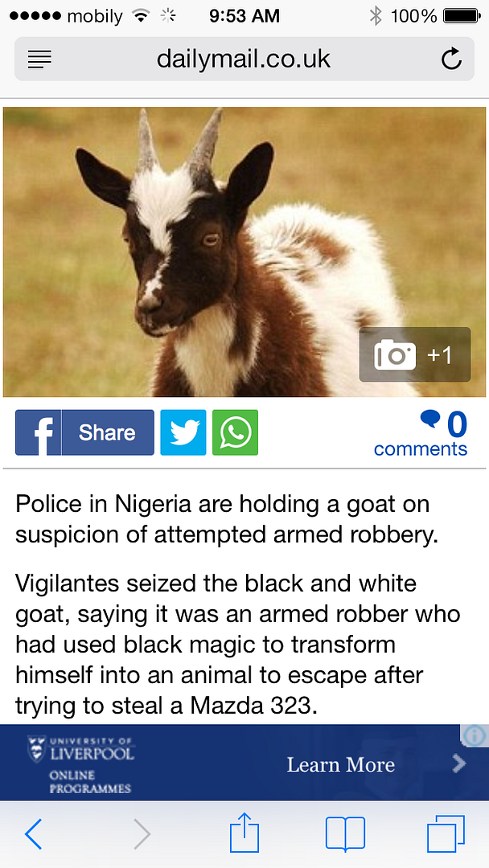
Task: Tap the Facebook f logo
Action: click(39, 432)
